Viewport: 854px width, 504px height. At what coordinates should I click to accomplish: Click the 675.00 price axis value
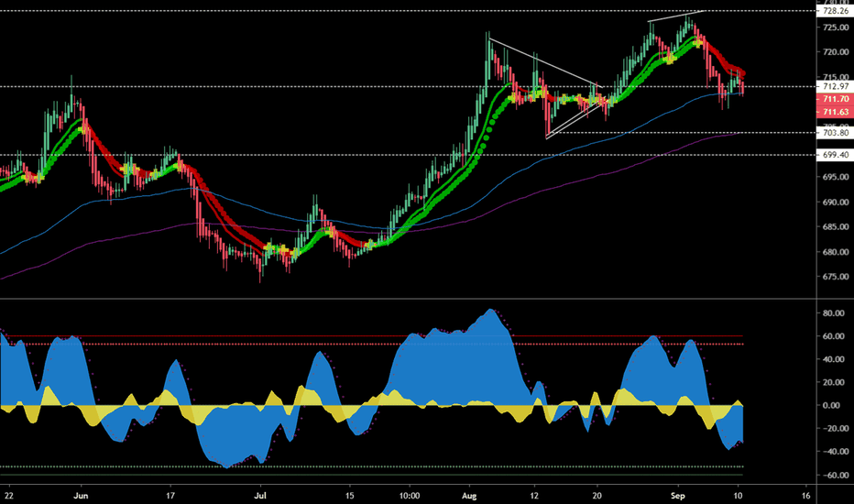(836, 277)
